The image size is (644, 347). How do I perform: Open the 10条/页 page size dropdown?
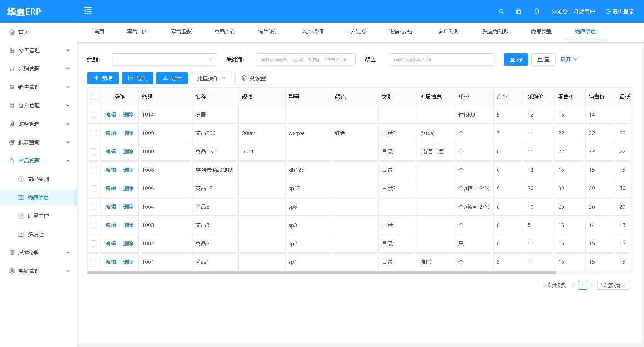(613, 285)
